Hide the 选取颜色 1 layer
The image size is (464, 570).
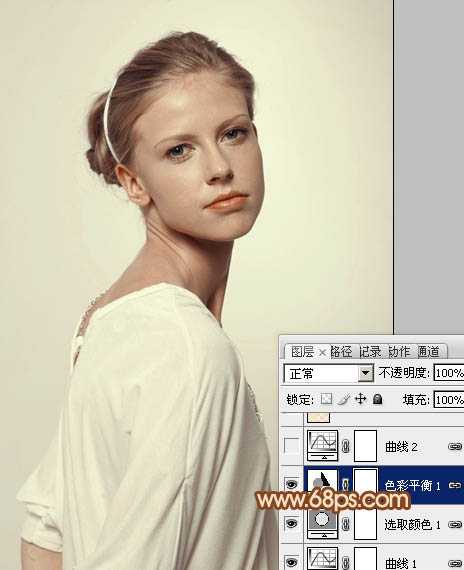pos(292,523)
